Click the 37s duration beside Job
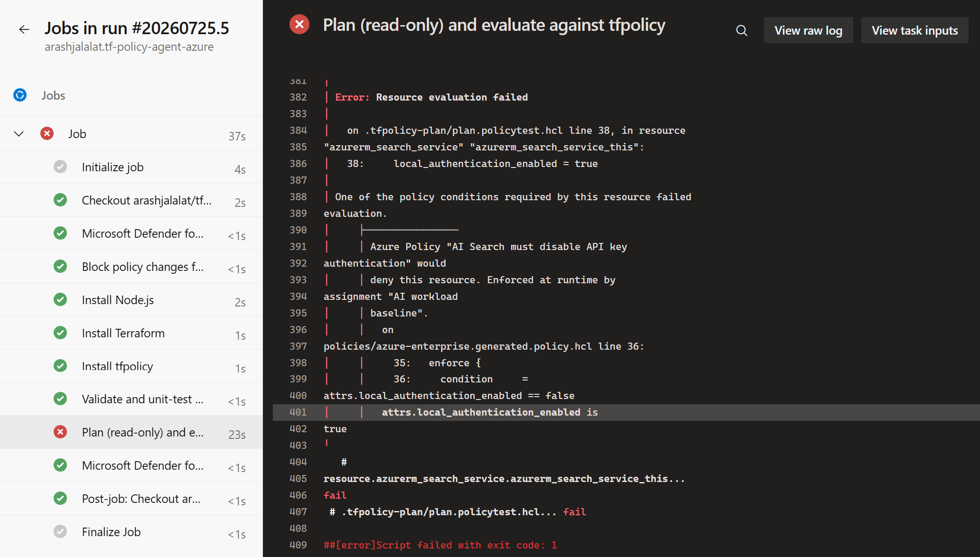Viewport: 980px width, 557px height. [x=237, y=136]
